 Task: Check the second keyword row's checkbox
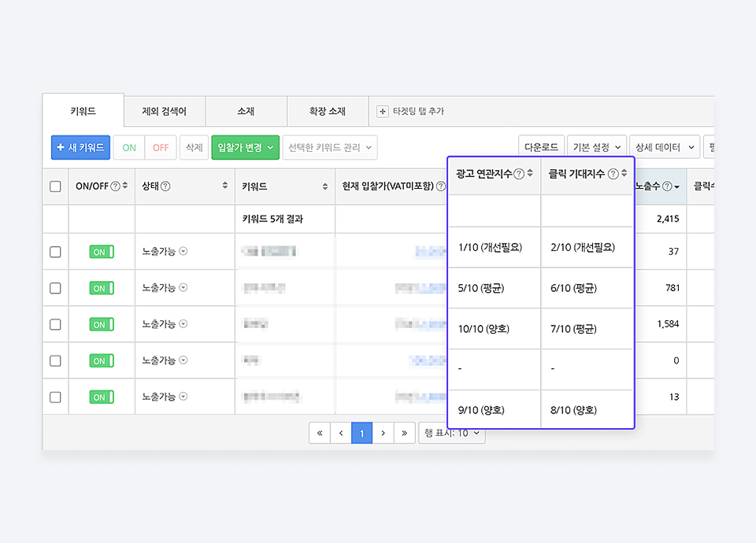click(55, 287)
